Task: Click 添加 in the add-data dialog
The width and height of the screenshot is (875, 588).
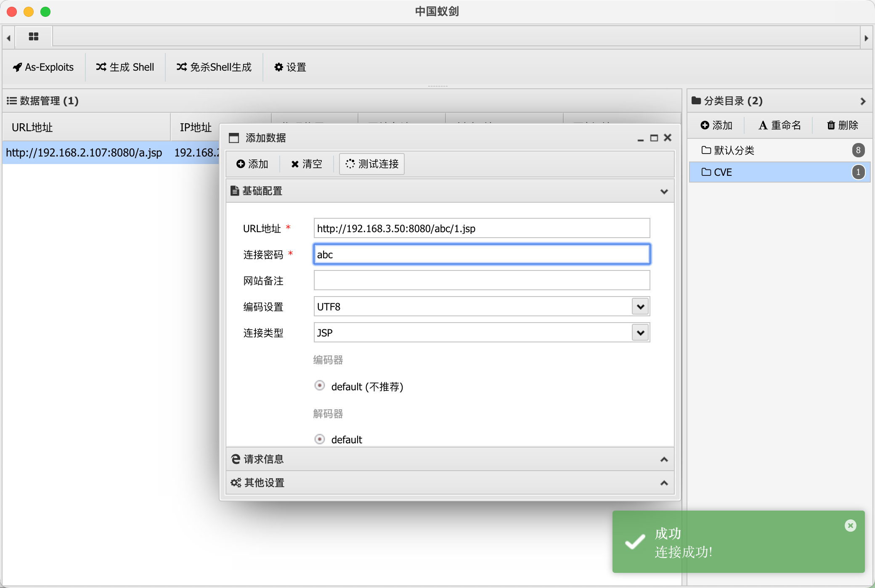Action: [x=252, y=164]
